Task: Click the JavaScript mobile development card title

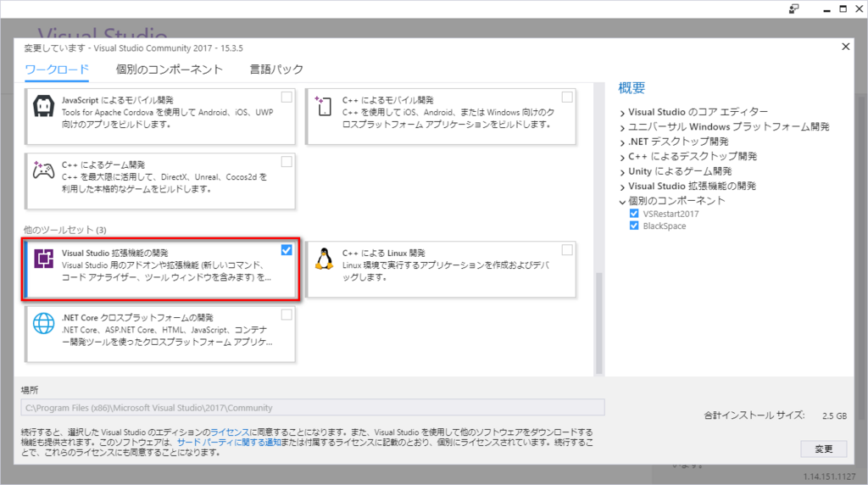Action: tap(117, 100)
